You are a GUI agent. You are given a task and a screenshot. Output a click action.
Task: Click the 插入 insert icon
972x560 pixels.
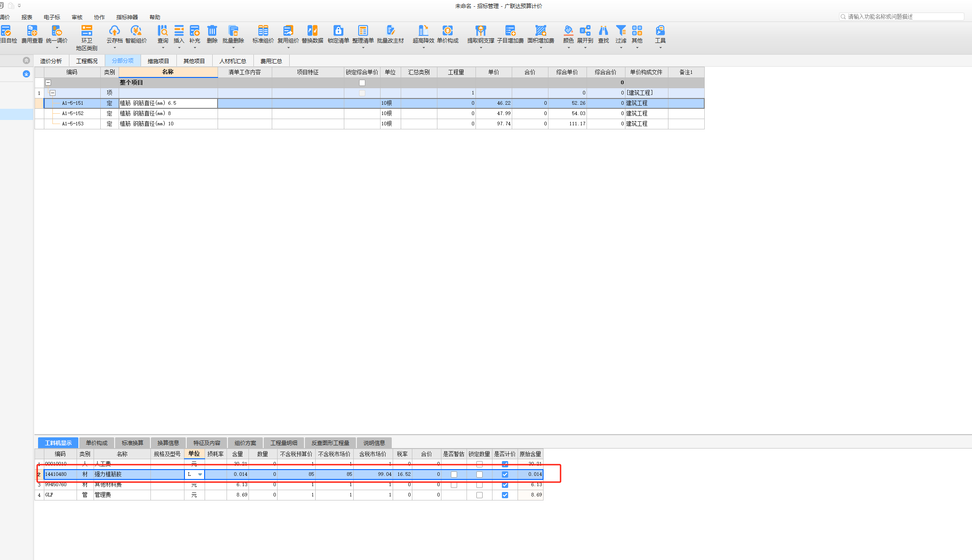(179, 30)
